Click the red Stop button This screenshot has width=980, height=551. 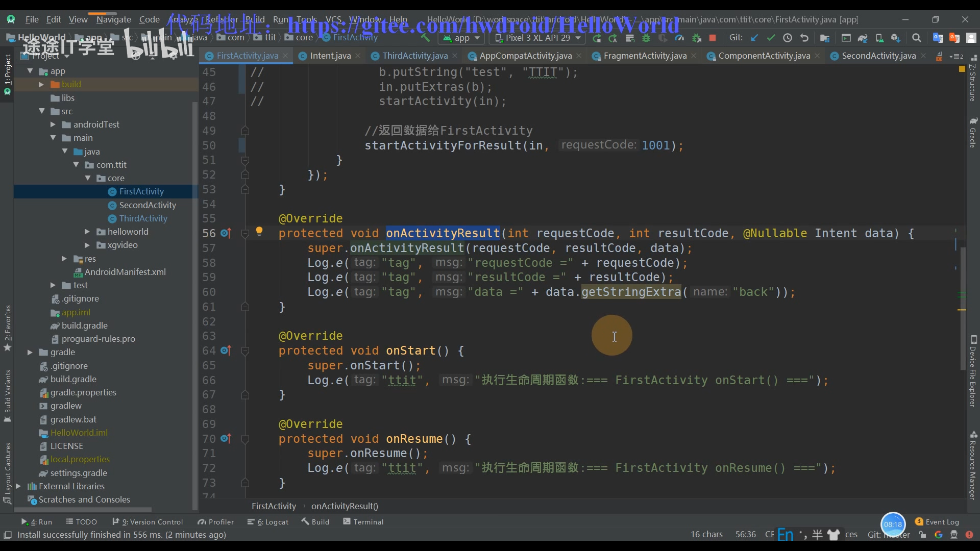pos(713,38)
